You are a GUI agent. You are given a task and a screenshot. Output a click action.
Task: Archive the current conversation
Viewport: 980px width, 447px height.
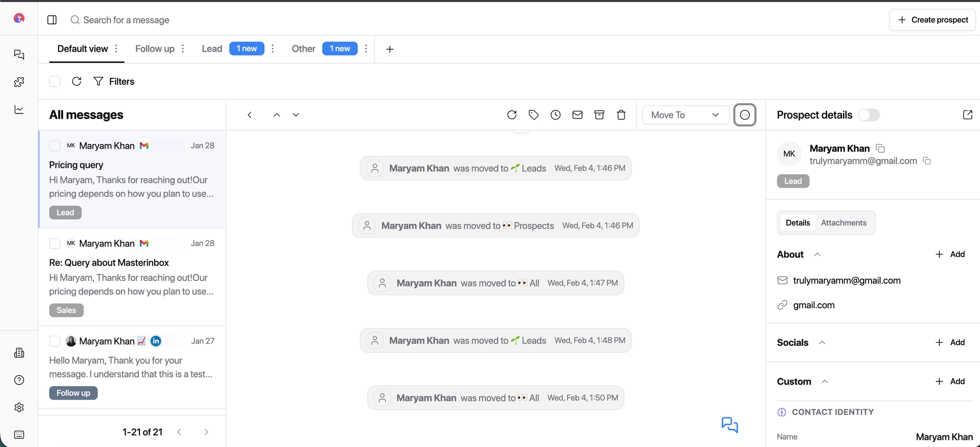click(x=599, y=115)
